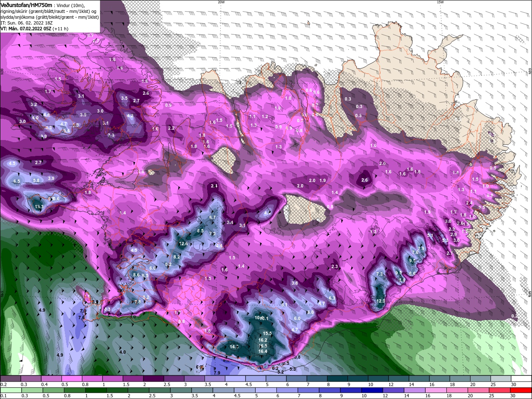The width and height of the screenshot is (532, 399).
Task: Click the 4.2 value on the map
Action: point(130,116)
